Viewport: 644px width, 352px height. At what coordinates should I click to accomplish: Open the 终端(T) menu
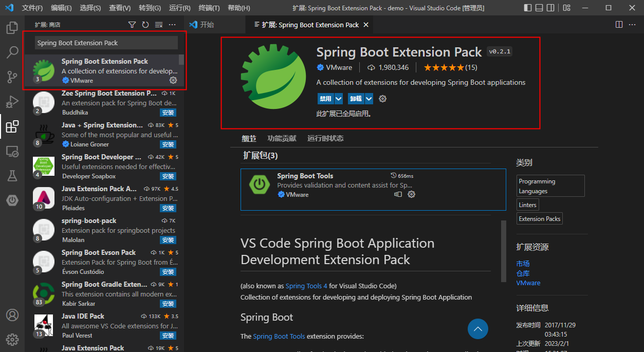tap(209, 8)
